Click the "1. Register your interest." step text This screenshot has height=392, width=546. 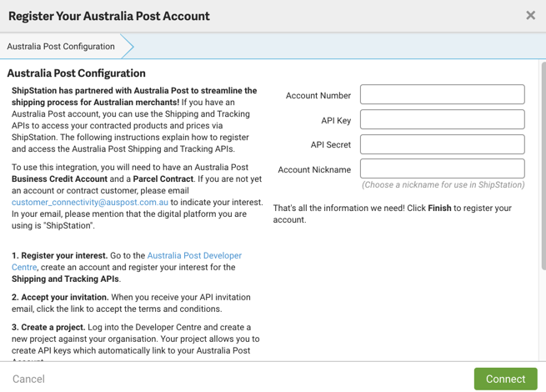[x=59, y=255]
